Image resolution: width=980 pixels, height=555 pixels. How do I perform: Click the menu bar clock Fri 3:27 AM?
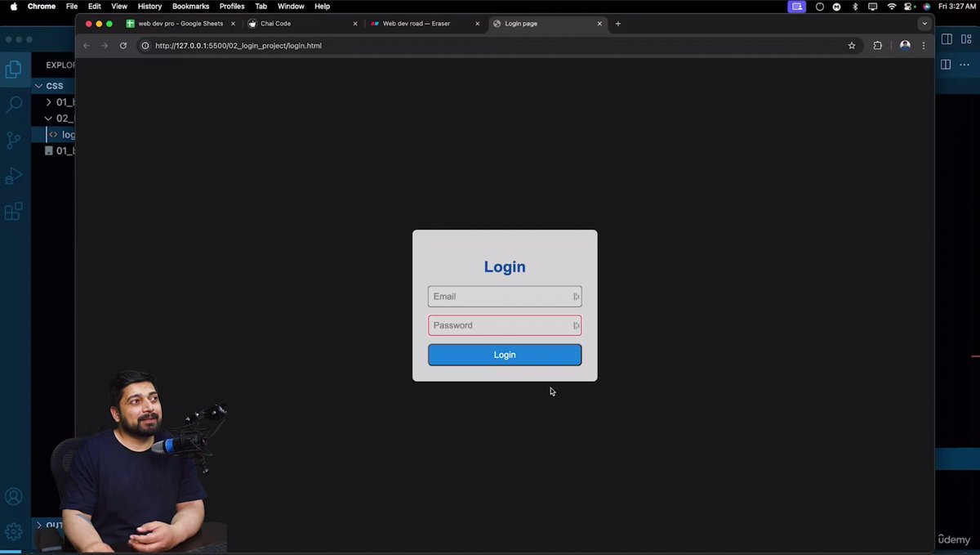(957, 7)
